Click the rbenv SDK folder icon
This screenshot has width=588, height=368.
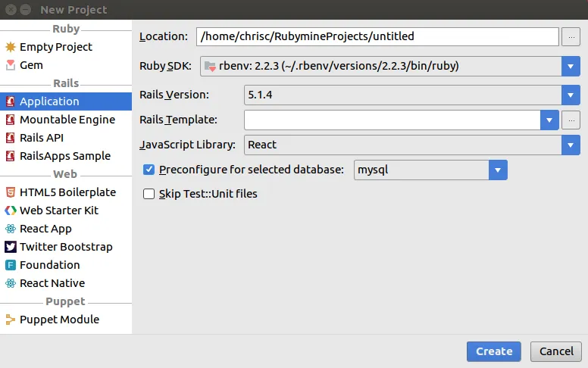210,67
